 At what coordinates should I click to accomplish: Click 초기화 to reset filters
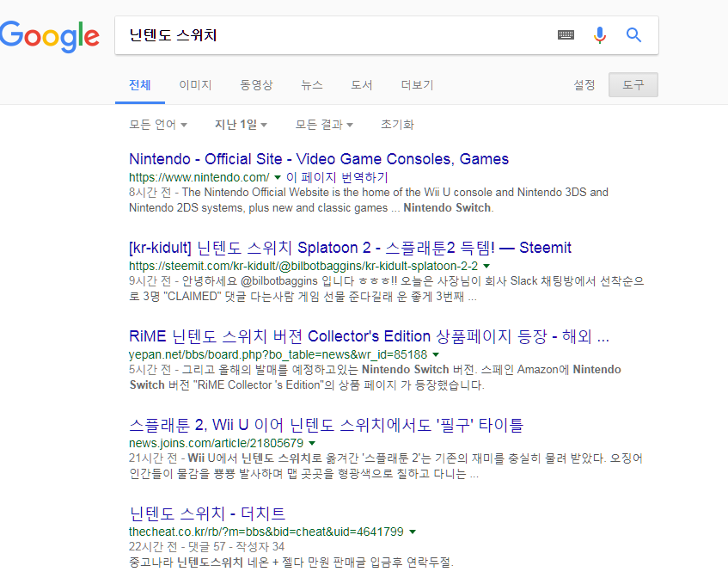click(397, 125)
